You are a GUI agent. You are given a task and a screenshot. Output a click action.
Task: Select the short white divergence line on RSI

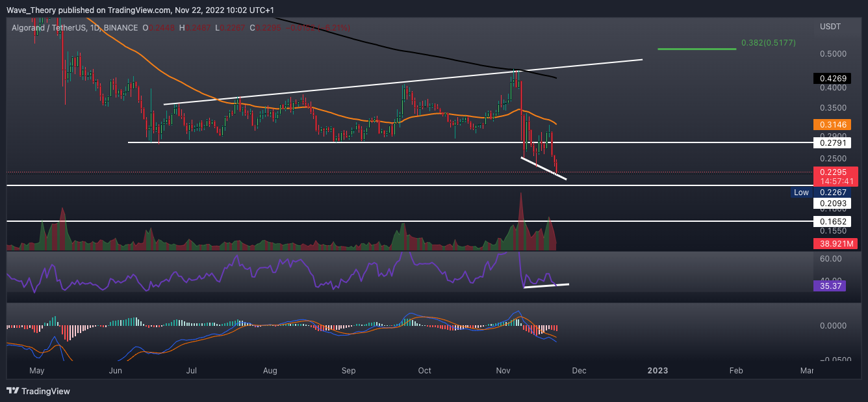[546, 286]
